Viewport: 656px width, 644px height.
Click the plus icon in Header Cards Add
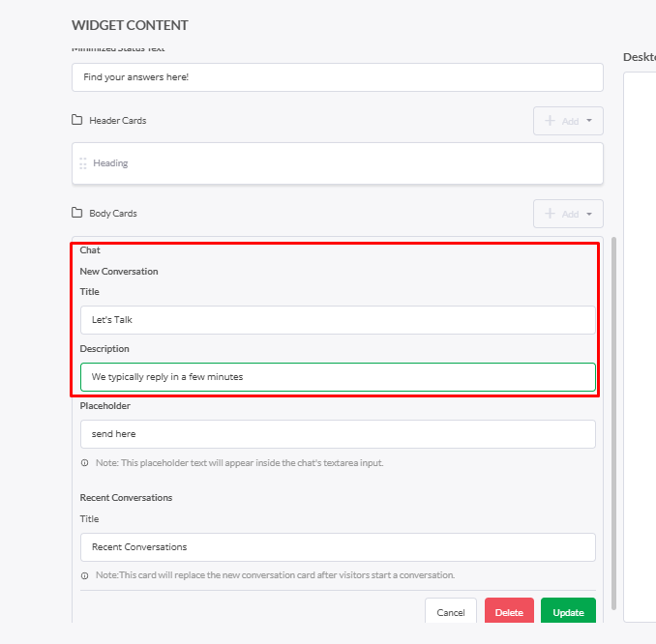tap(550, 121)
